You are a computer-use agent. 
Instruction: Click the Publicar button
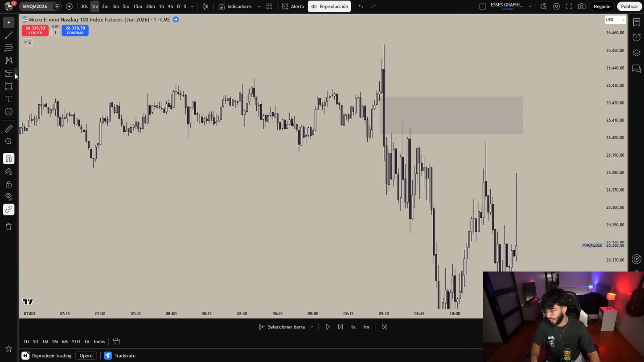click(x=629, y=7)
